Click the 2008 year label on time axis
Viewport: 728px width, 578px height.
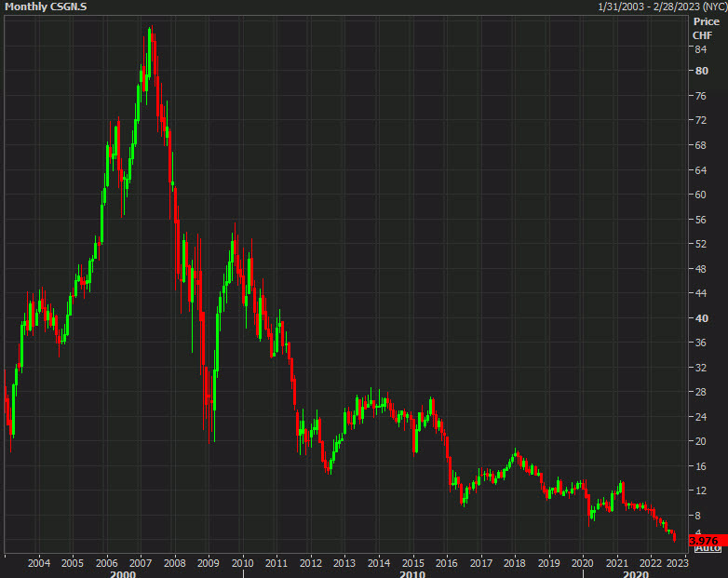(x=175, y=563)
